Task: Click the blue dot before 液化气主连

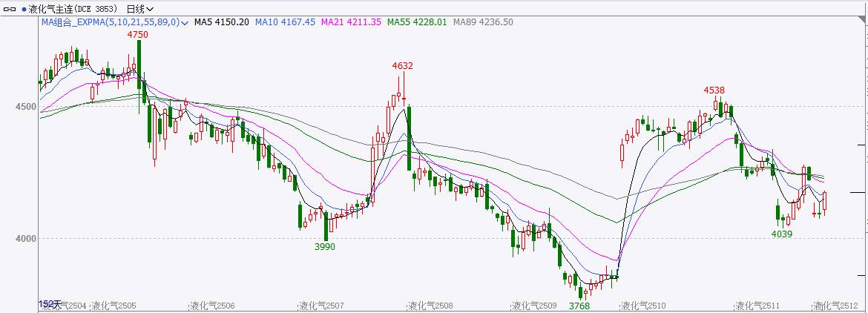Action: click(24, 9)
